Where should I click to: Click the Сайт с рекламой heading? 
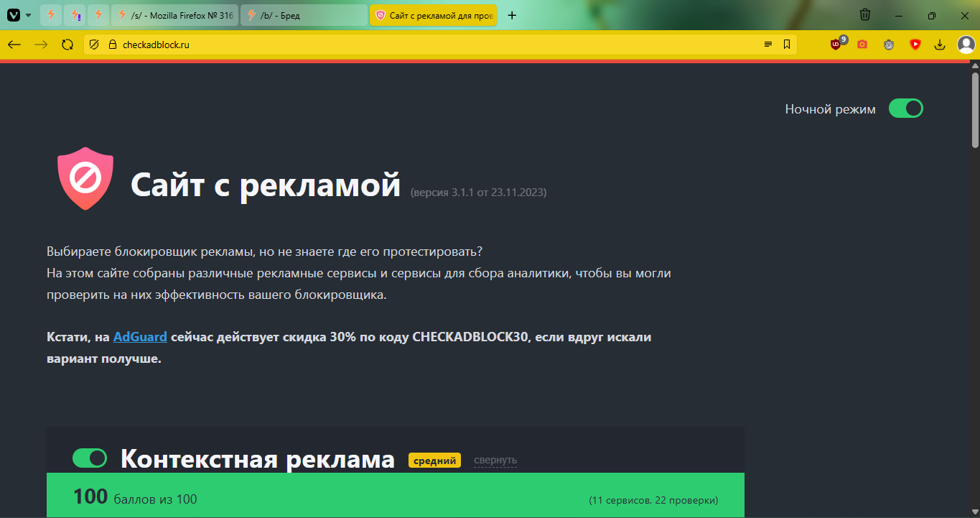266,185
